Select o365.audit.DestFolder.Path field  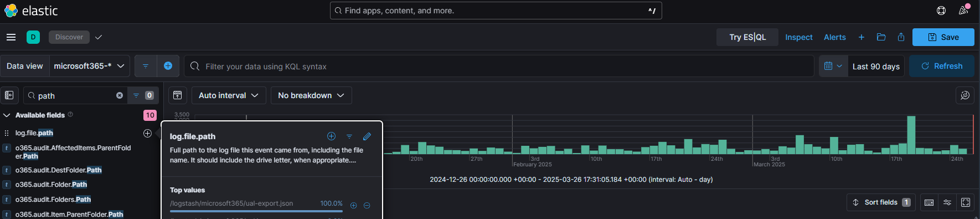pos(58,170)
